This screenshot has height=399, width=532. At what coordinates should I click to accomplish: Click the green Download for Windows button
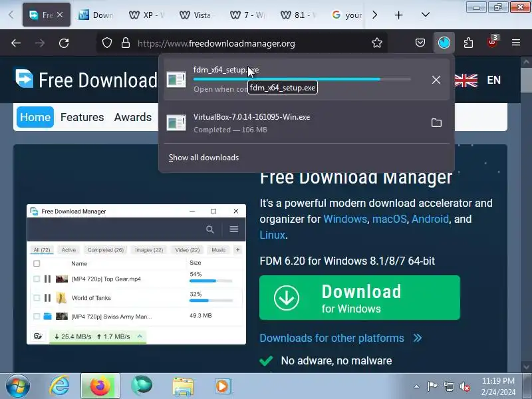[x=360, y=297]
